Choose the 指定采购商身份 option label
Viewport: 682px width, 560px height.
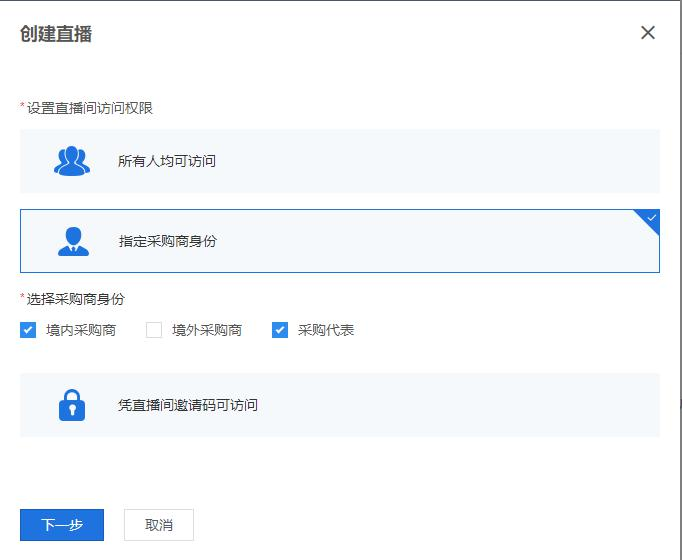167,241
